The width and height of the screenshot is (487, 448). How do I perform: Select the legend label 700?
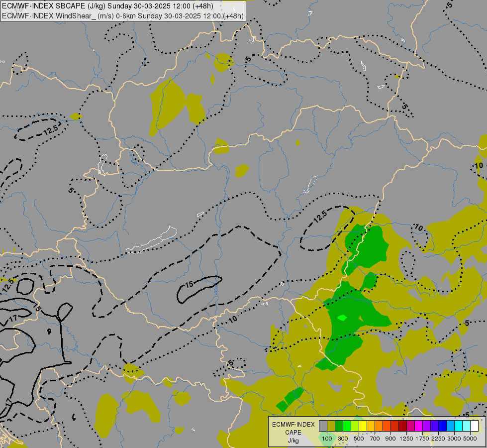tap(375, 439)
